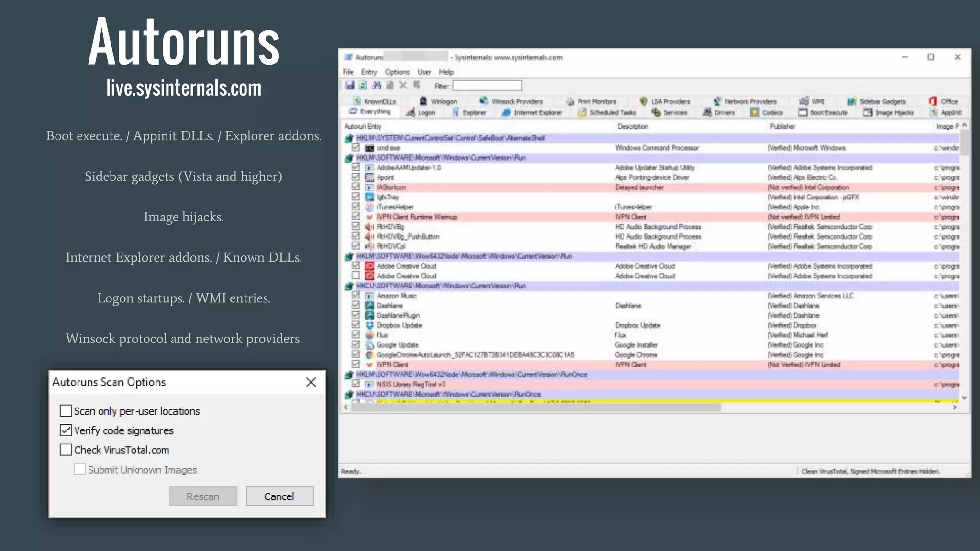Tick Scan only per-user locations
This screenshot has height=551, width=980.
(66, 411)
